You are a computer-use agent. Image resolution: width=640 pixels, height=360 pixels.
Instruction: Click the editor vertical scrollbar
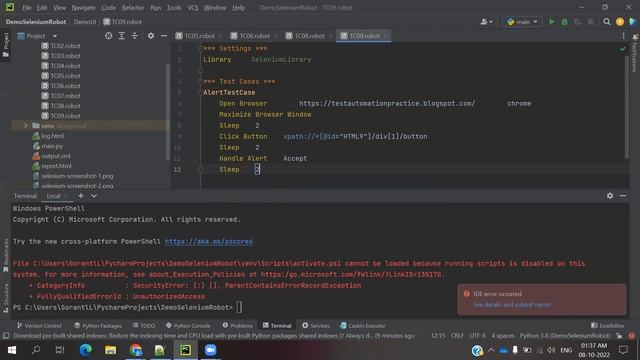pos(627,107)
